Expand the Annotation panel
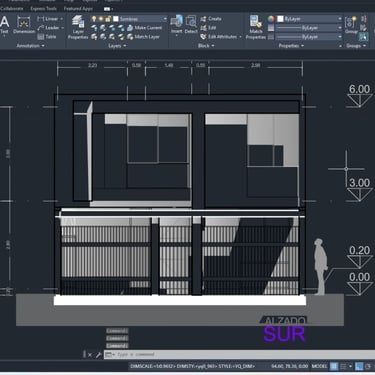This screenshot has width=375, height=375. [30, 46]
